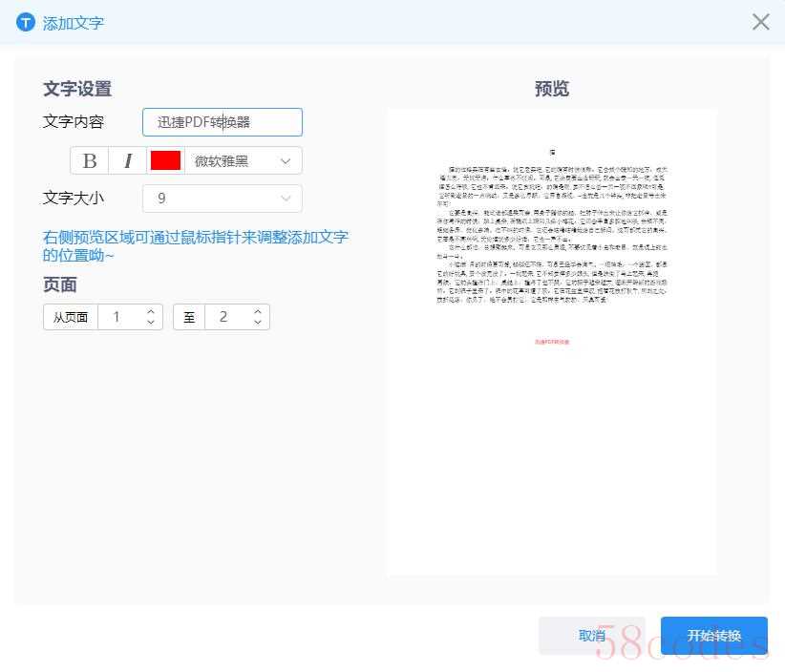Open the font size dropdown showing 9
The image size is (785, 672).
click(x=222, y=199)
